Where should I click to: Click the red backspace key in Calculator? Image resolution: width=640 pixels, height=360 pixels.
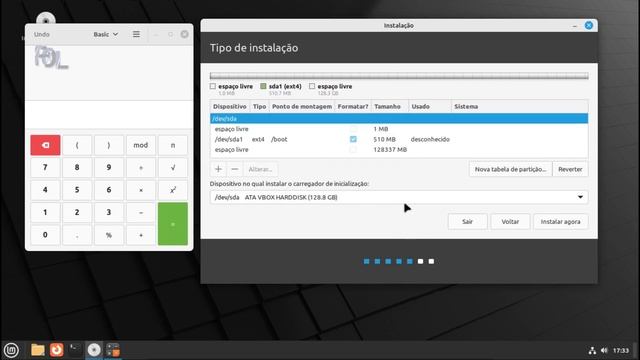click(x=45, y=145)
